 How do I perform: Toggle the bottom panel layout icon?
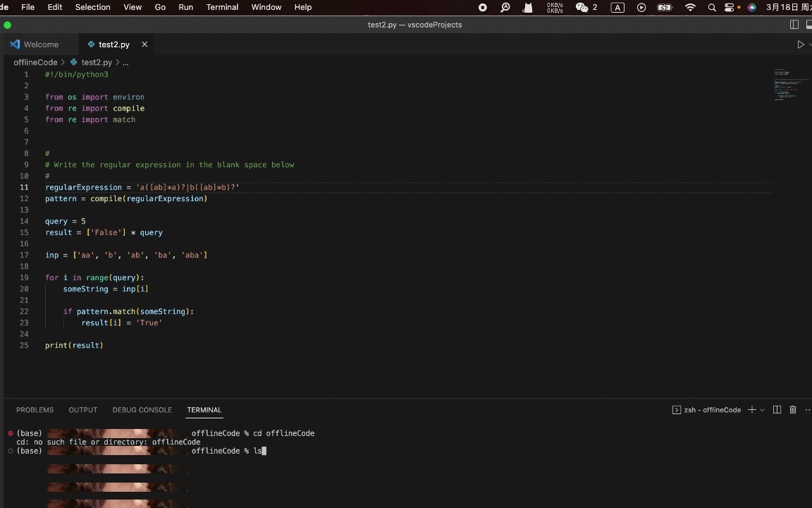click(808, 25)
